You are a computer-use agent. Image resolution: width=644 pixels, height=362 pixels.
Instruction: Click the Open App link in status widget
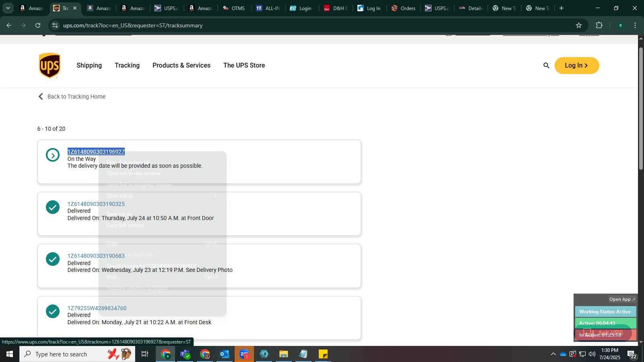pyautogui.click(x=622, y=299)
